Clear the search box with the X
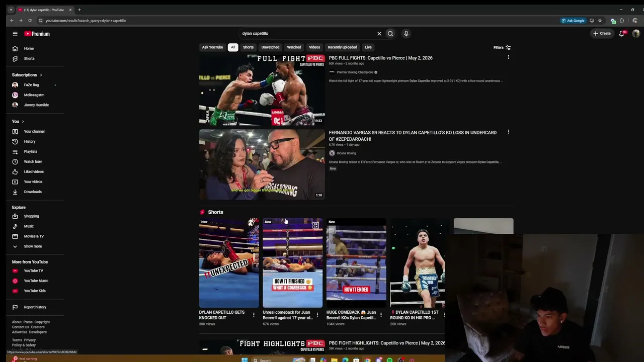644x362 pixels. [x=379, y=34]
